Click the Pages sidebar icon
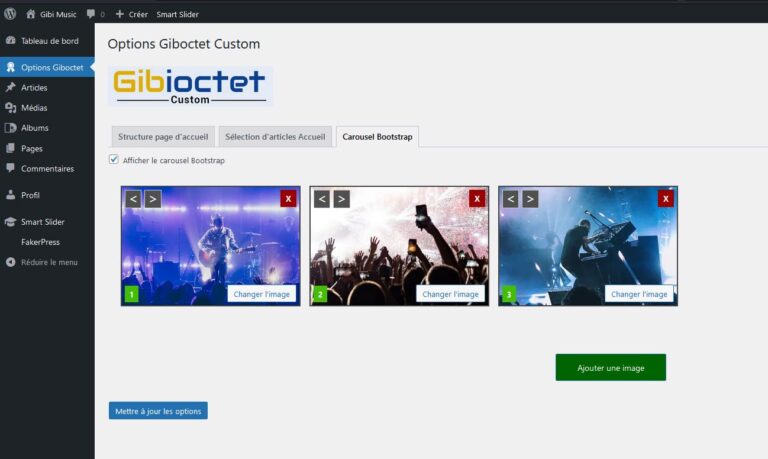Viewport: 768px width, 459px height. point(10,148)
